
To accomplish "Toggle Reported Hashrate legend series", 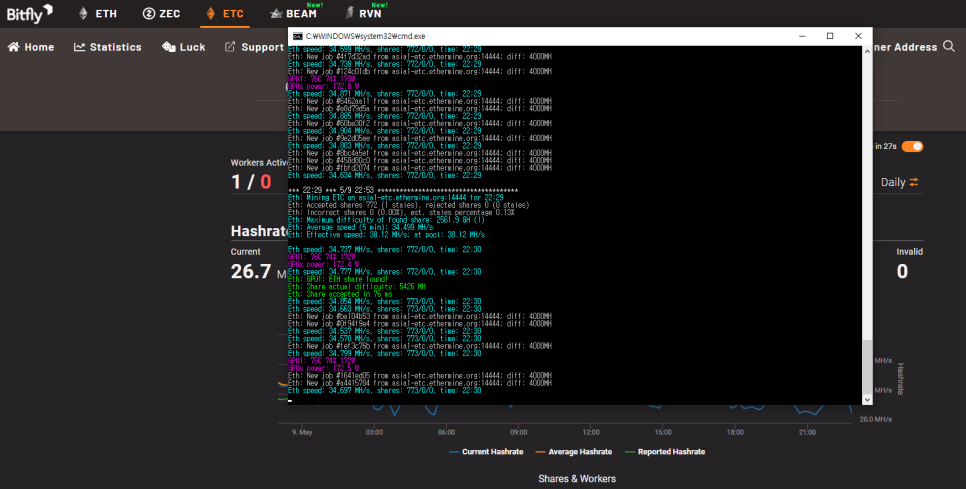I will (x=665, y=451).
